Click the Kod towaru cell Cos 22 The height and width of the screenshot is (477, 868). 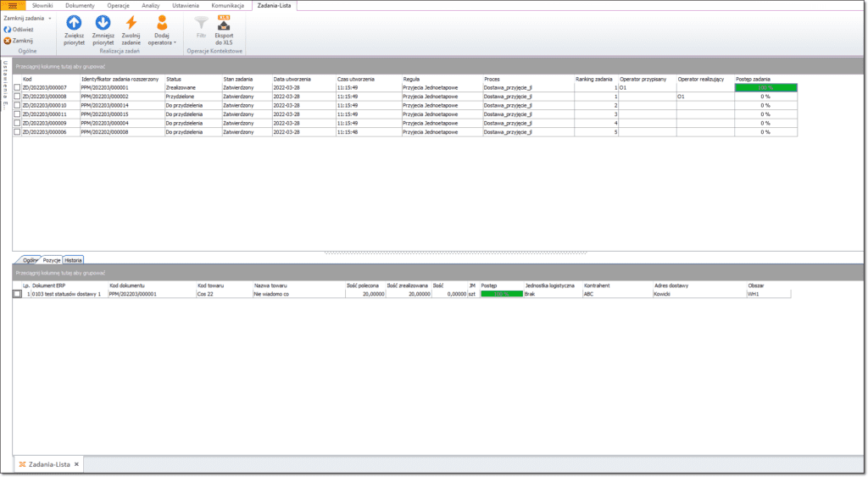[224, 294]
